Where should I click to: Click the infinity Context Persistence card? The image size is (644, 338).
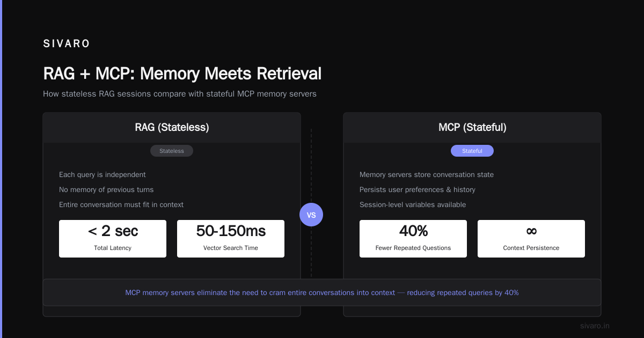tap(531, 239)
